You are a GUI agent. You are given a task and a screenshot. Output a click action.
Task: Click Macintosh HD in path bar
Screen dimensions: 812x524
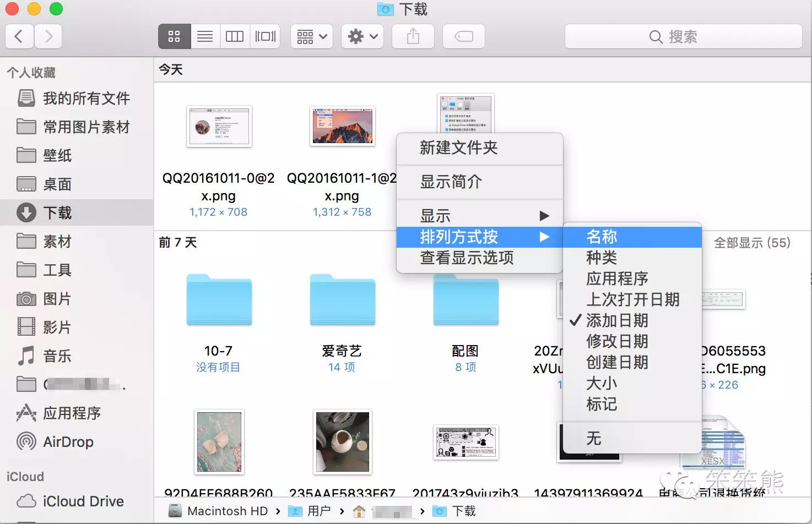(x=227, y=511)
